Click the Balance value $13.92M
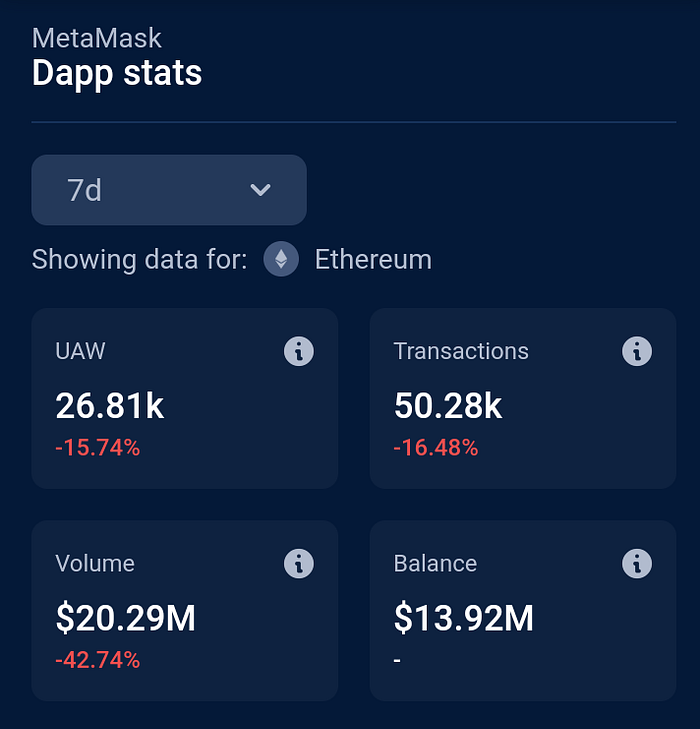 (x=464, y=619)
